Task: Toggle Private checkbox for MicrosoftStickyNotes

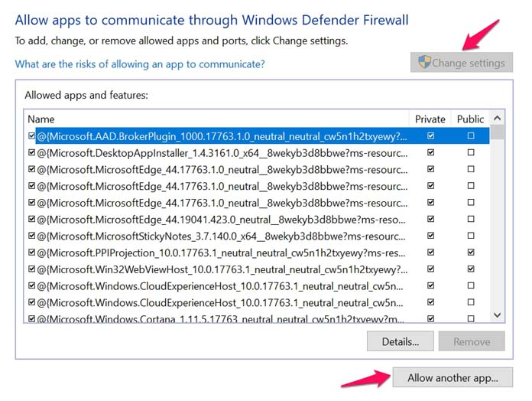Action: [430, 236]
